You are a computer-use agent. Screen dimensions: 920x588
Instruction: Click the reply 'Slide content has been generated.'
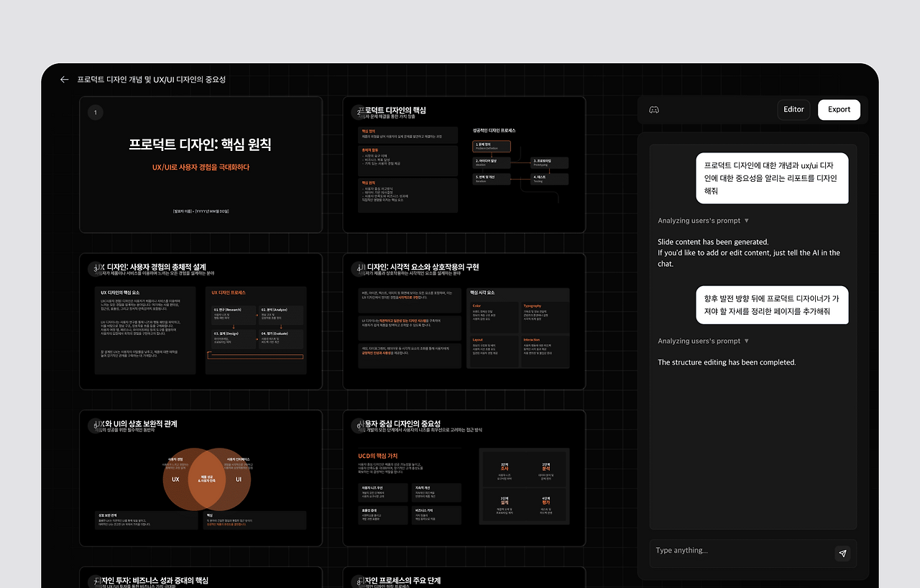[713, 242]
